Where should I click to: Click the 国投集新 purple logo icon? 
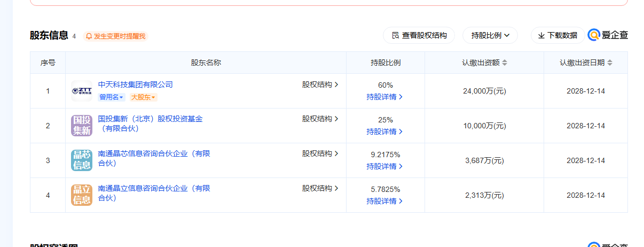(82, 126)
